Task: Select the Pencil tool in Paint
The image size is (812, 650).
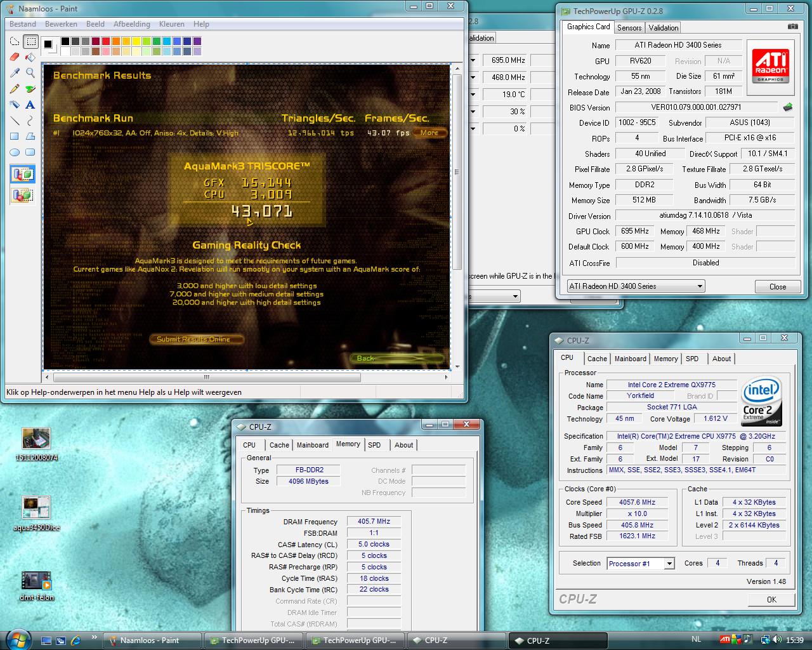Action: point(15,89)
